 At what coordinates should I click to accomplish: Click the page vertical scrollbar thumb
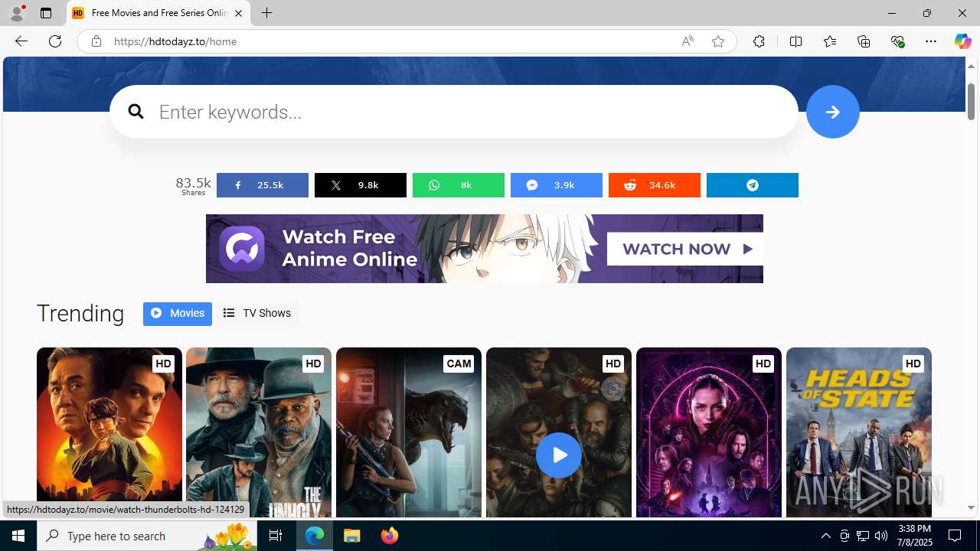971,101
